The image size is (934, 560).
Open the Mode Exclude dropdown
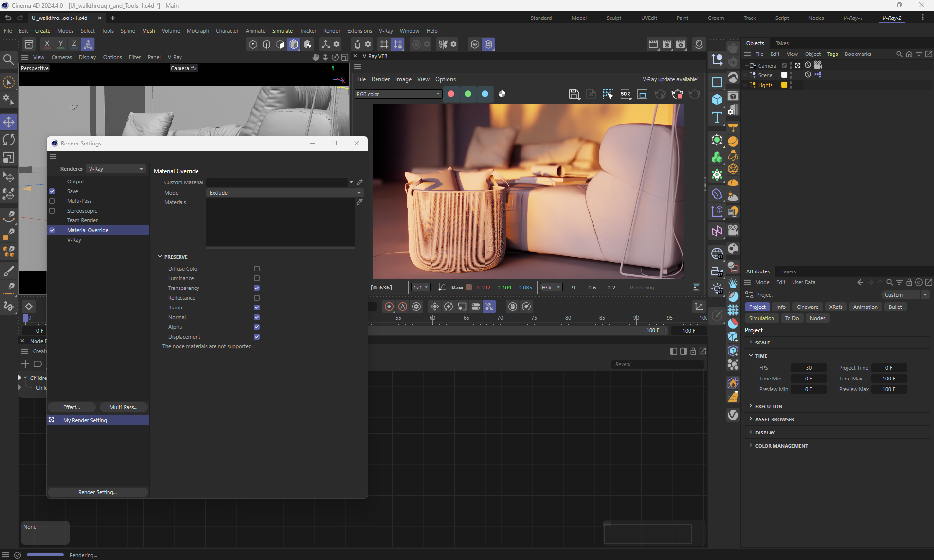(285, 193)
